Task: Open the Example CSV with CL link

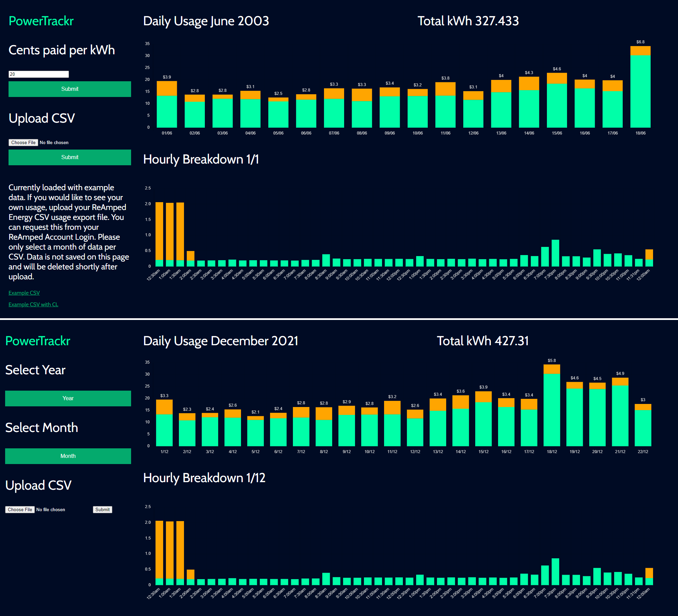Action: tap(33, 305)
